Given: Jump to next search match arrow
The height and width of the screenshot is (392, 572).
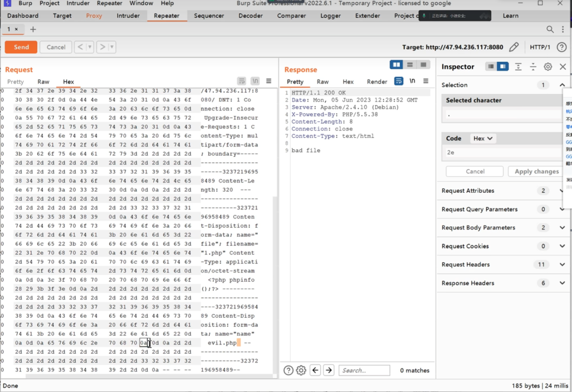Looking at the screenshot, I should pyautogui.click(x=329, y=370).
